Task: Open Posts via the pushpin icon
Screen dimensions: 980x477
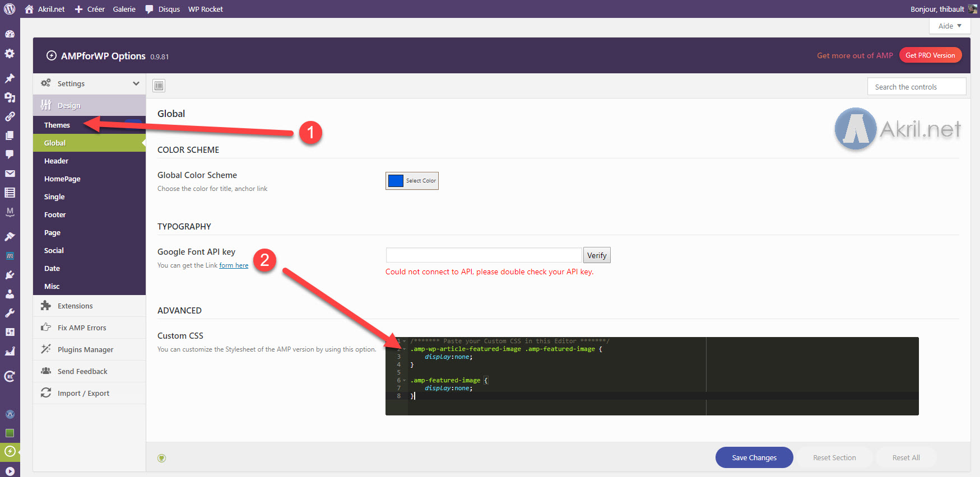Action: tap(10, 78)
